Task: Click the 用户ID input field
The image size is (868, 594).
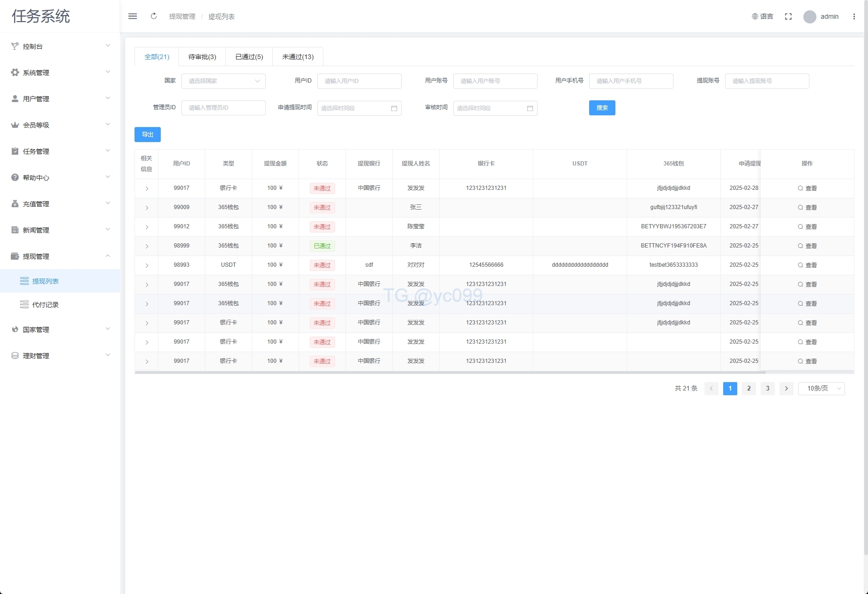Action: pos(359,81)
